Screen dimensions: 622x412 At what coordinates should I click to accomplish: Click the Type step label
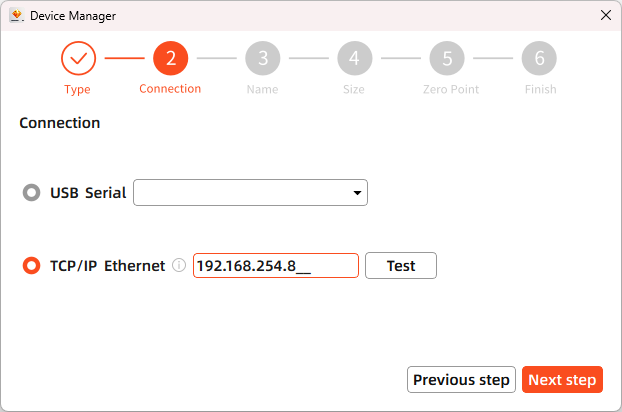pyautogui.click(x=77, y=89)
